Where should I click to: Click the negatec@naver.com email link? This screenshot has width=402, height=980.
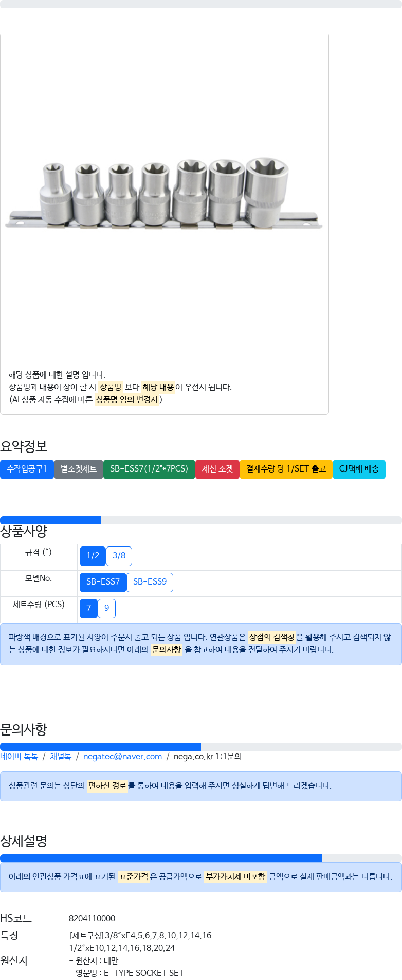(122, 757)
